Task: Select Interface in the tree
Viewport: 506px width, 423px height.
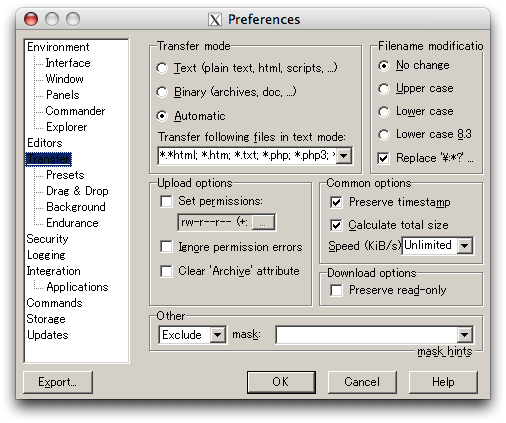Action: coord(68,63)
